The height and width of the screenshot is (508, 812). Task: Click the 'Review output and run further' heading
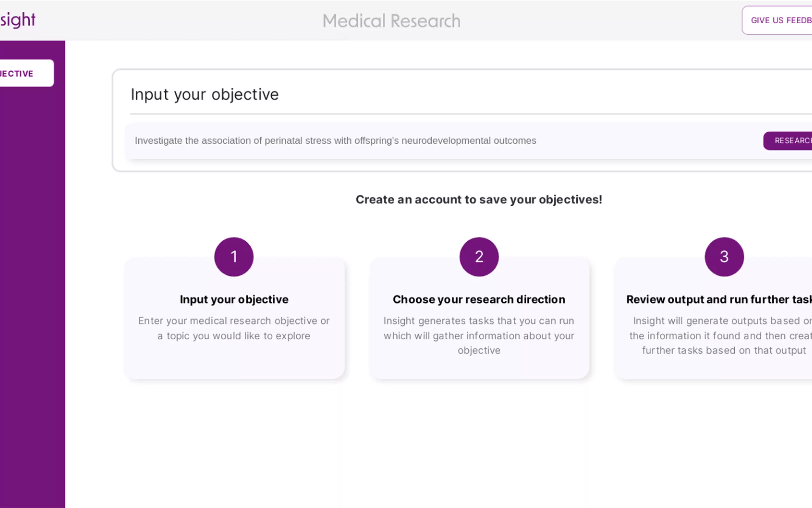pyautogui.click(x=718, y=299)
